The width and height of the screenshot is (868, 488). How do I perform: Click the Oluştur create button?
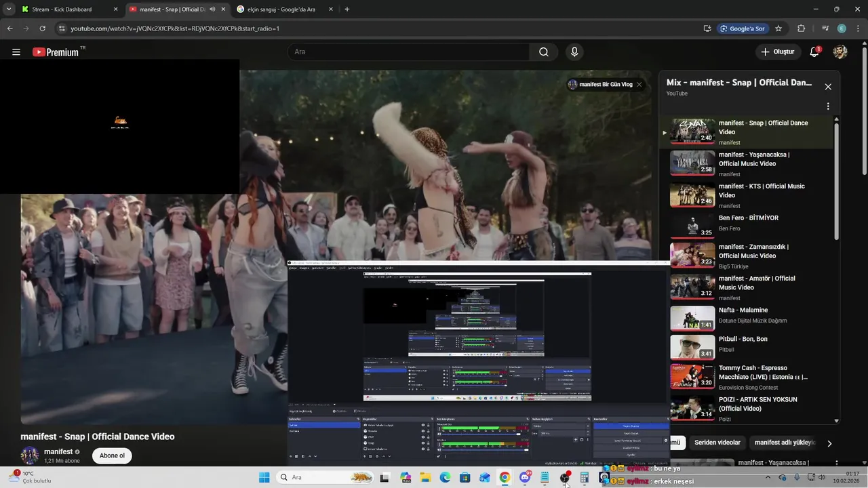coord(777,52)
